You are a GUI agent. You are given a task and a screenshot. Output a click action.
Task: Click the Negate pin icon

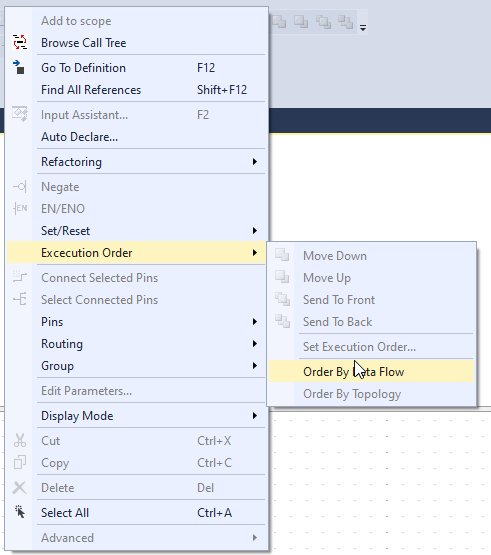click(20, 187)
